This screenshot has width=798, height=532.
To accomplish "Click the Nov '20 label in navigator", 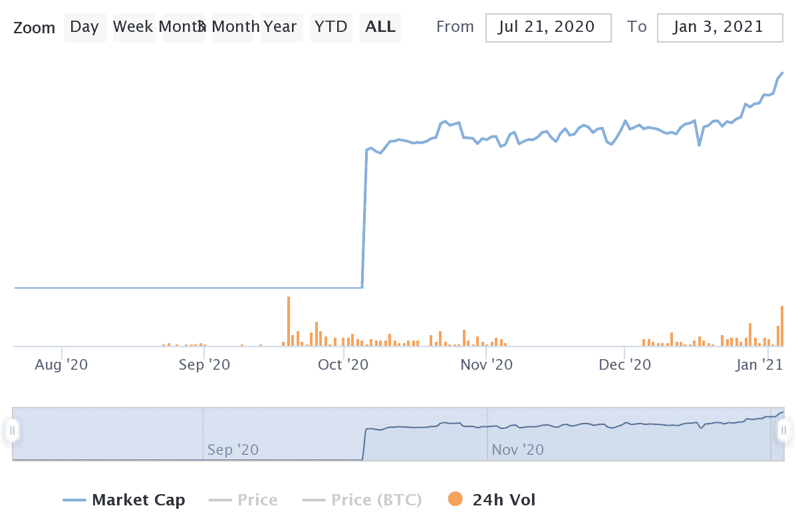I will [x=517, y=450].
